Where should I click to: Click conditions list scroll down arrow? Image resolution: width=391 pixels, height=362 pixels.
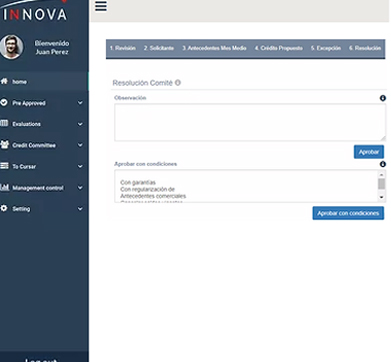click(381, 197)
